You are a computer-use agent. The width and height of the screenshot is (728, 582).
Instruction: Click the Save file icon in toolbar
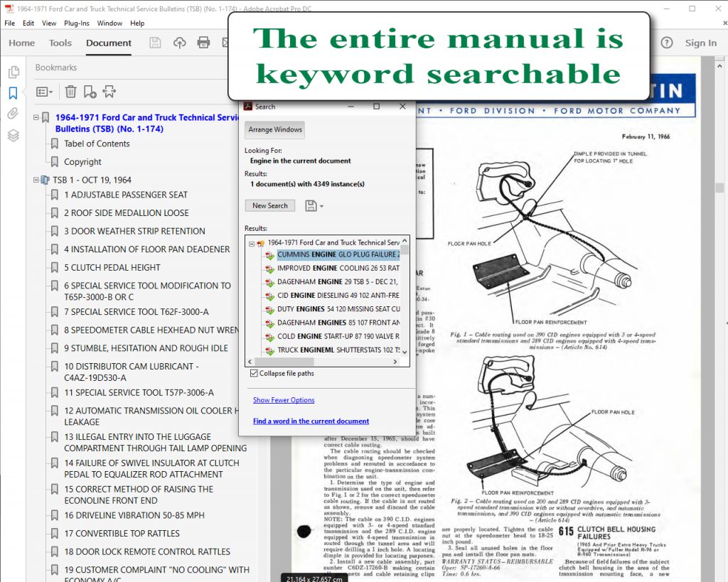(x=155, y=43)
